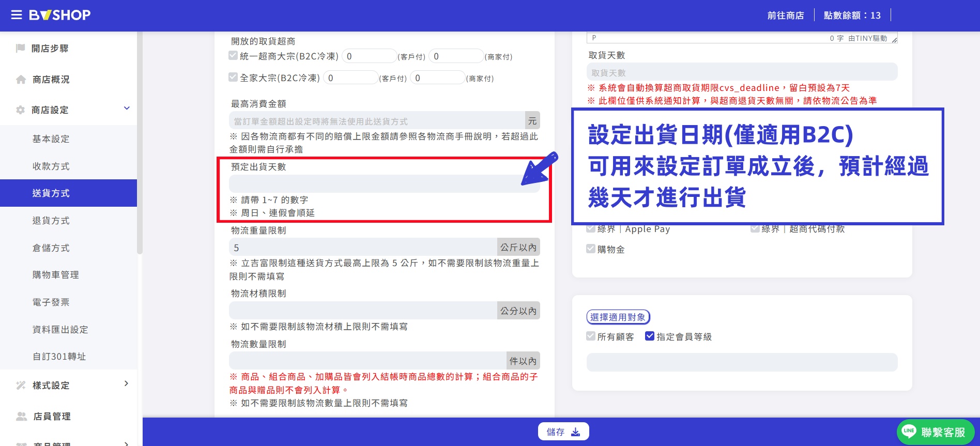This screenshot has height=446, width=980.
Task: Click the LINE icon in 聯繫客服
Action: pyautogui.click(x=909, y=431)
